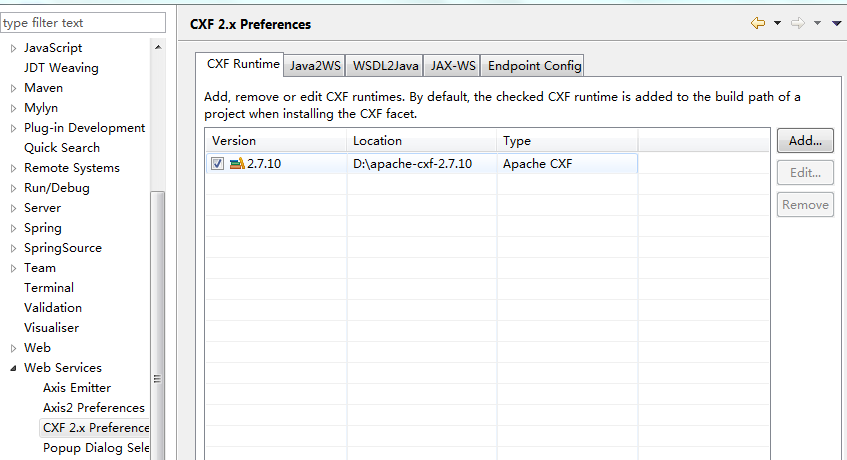
Task: Switch to the Java2WS tab
Action: click(x=315, y=66)
